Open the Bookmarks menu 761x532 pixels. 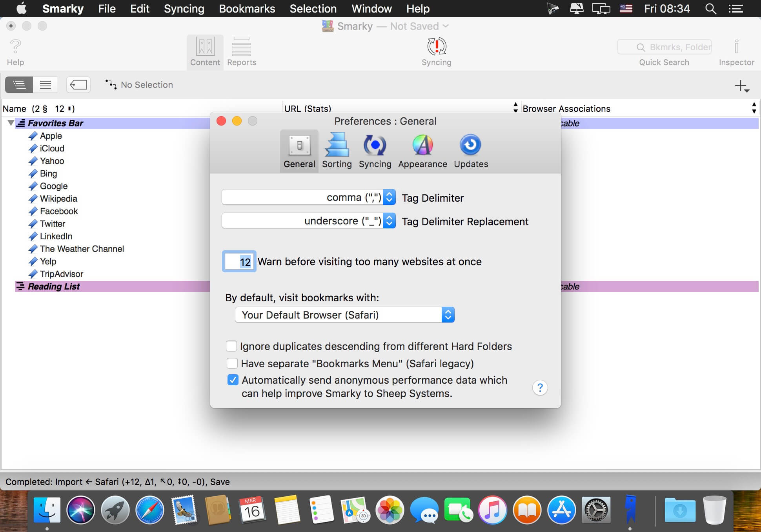247,9
